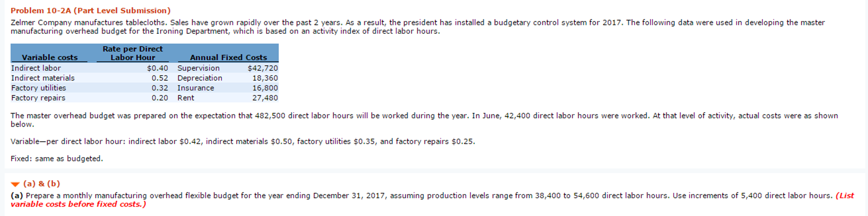Select the Variable costs column header
868x216 pixels.
50,58
